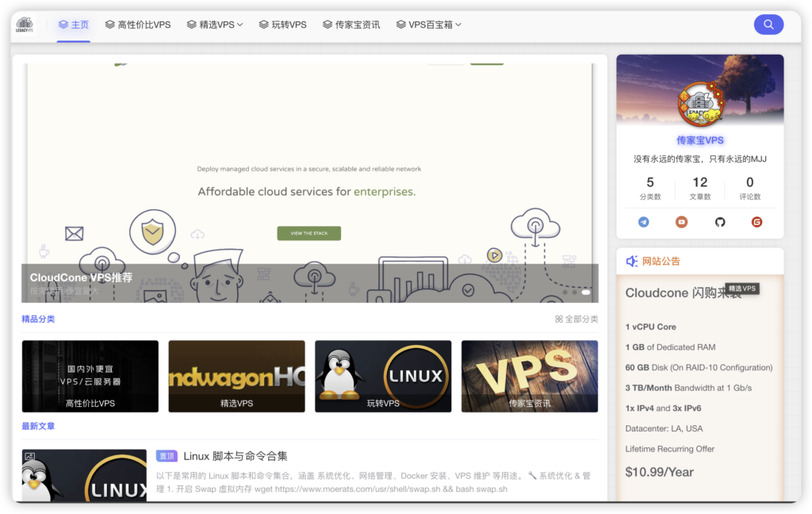Open article Linux 脚本与命令合集

pos(236,456)
